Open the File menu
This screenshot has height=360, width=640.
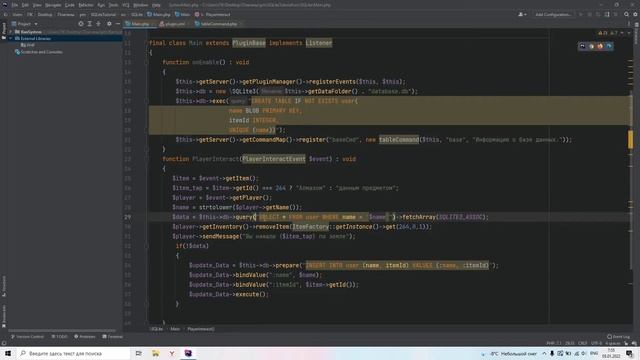point(15,5)
